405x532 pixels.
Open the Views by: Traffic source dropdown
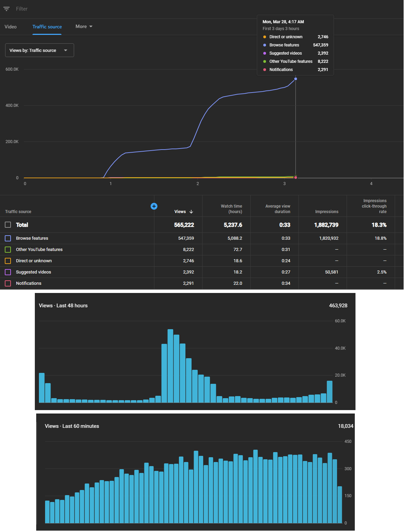[x=40, y=50]
